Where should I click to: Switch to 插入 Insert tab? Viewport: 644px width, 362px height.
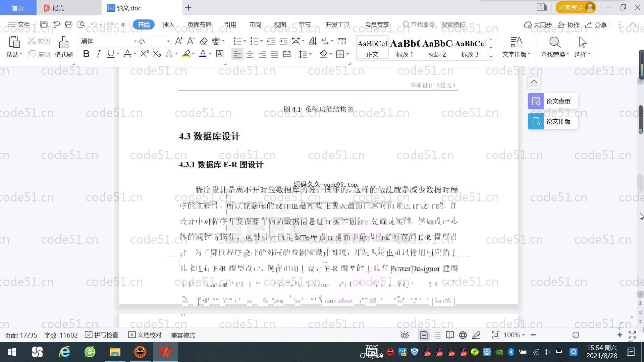click(168, 24)
